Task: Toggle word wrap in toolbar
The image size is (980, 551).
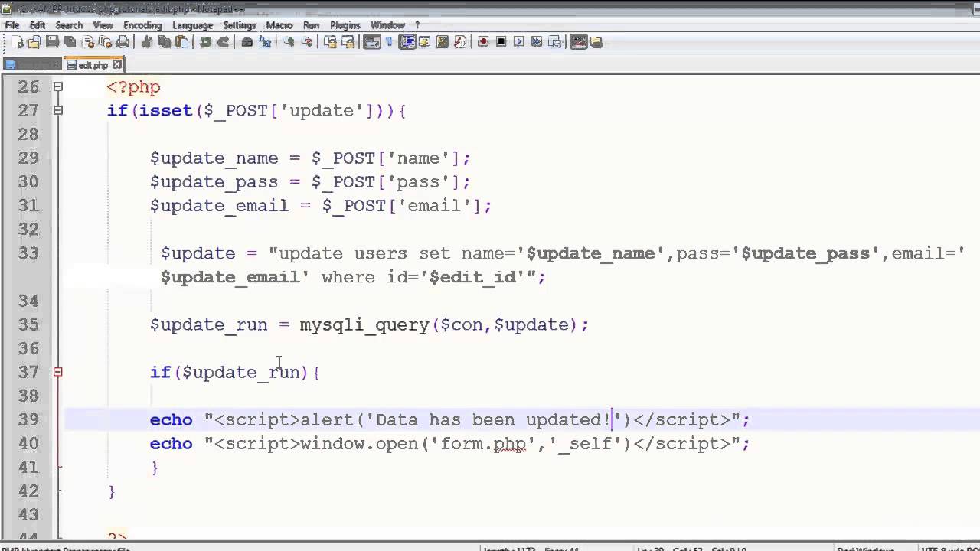Action: [371, 42]
